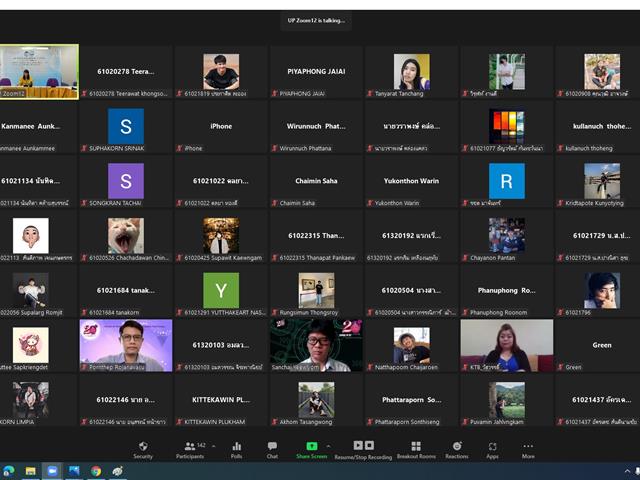The height and width of the screenshot is (480, 640).
Task: Click the green Share Screen icon
Action: pos(312,446)
